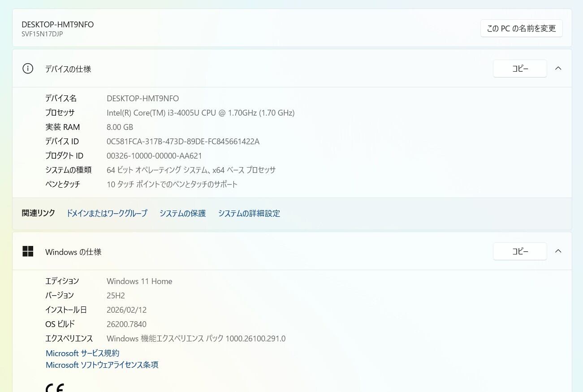Click the デバイス名 value DESKTOP-HMT9NFO
583x392 pixels.
(x=143, y=99)
